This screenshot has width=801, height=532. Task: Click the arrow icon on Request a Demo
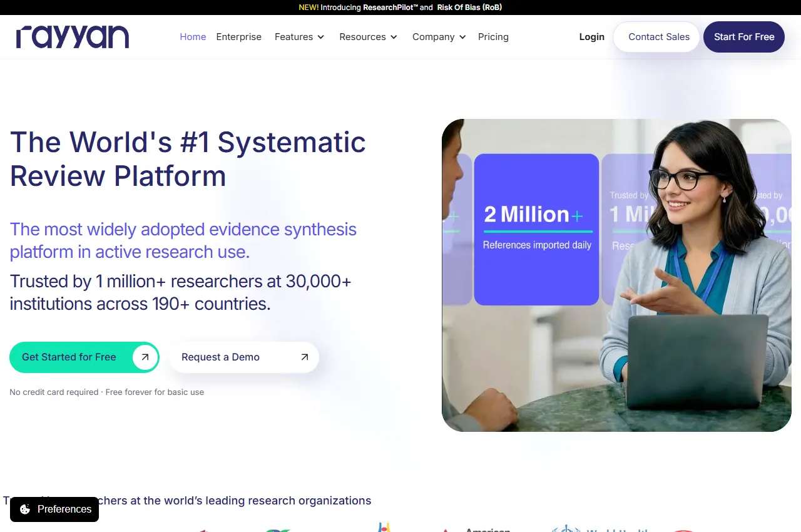[x=305, y=357]
